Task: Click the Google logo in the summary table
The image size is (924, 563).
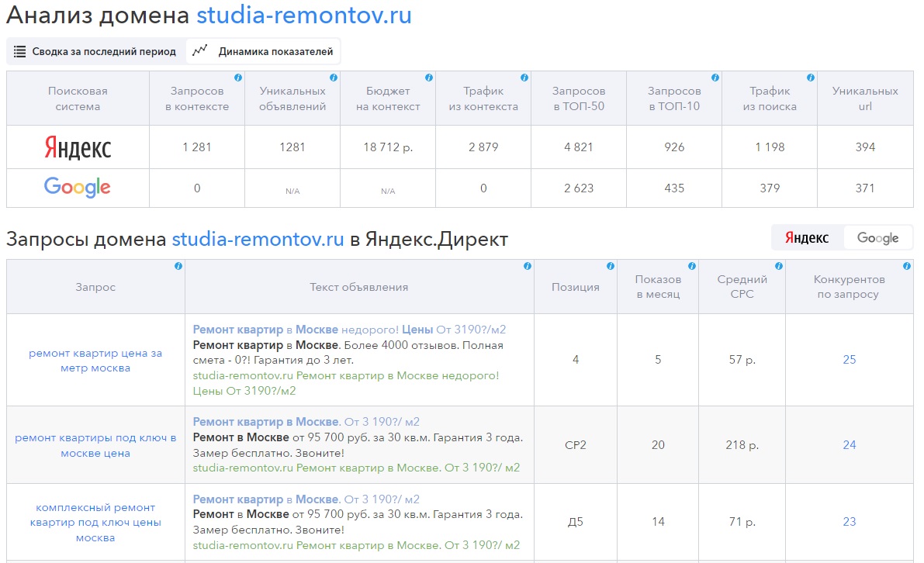Action: tap(78, 187)
